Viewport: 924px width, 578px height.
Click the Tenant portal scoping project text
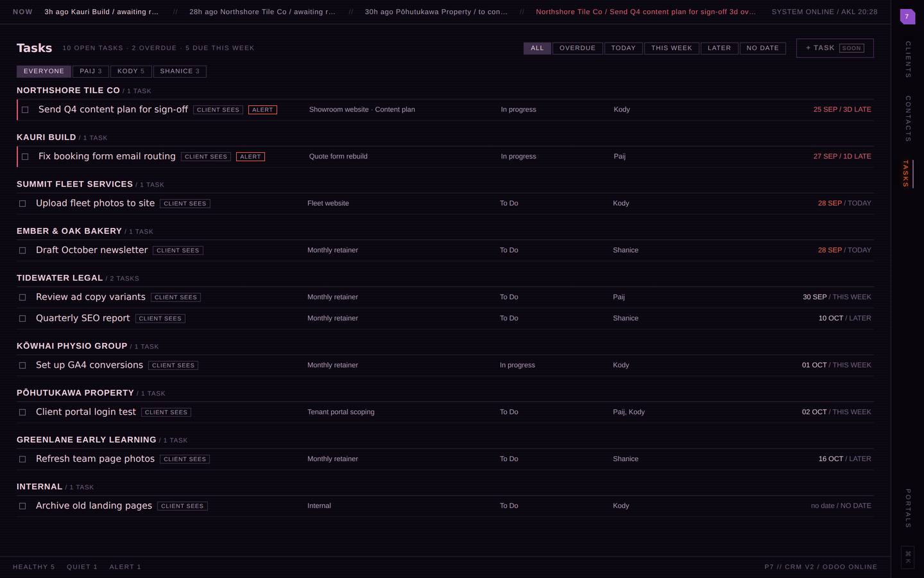341,412
